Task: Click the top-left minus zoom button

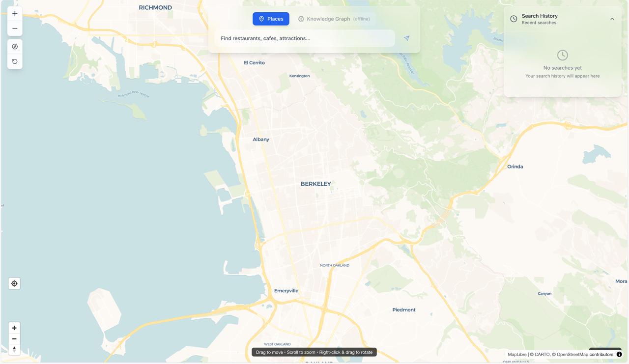Action: point(15,28)
